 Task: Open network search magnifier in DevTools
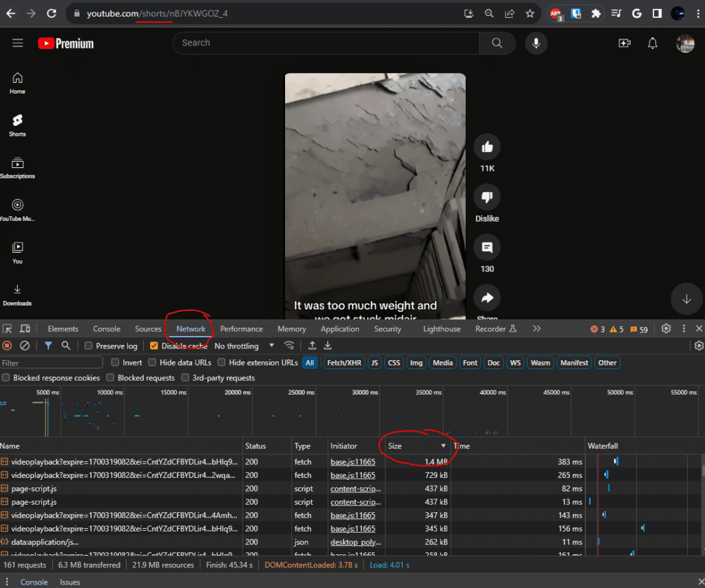[x=66, y=346]
